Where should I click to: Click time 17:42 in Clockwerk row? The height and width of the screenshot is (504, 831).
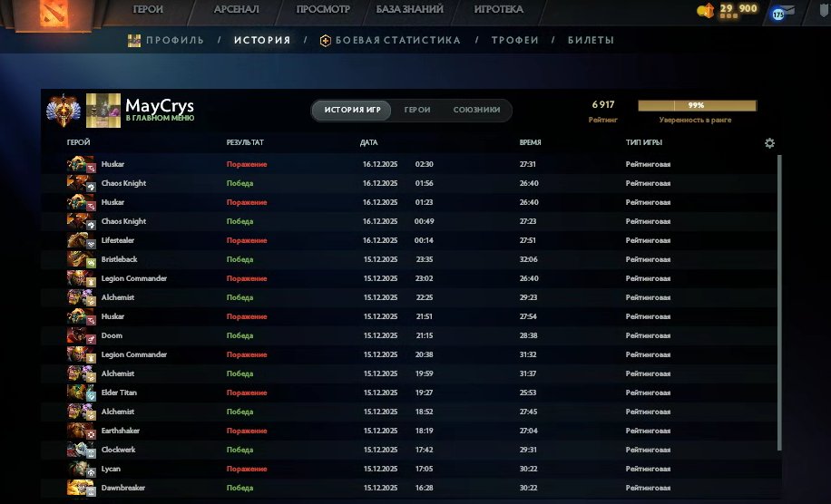click(x=424, y=450)
